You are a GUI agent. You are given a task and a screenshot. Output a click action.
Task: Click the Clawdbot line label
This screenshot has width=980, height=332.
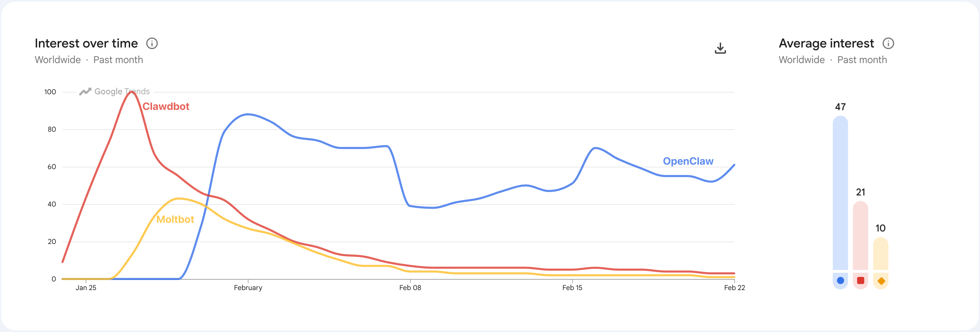pos(166,106)
